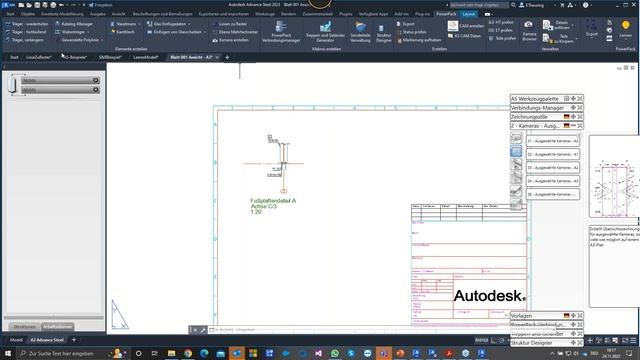Select the second camera palette icon (highlighted blue)
640x360 pixels.
coord(516,151)
